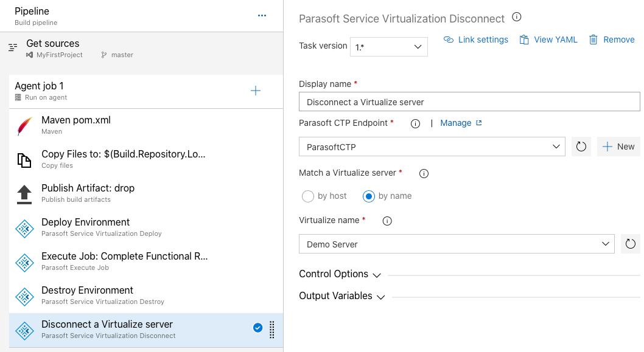Select the by name radio option
The image size is (644, 352).
pyautogui.click(x=368, y=196)
